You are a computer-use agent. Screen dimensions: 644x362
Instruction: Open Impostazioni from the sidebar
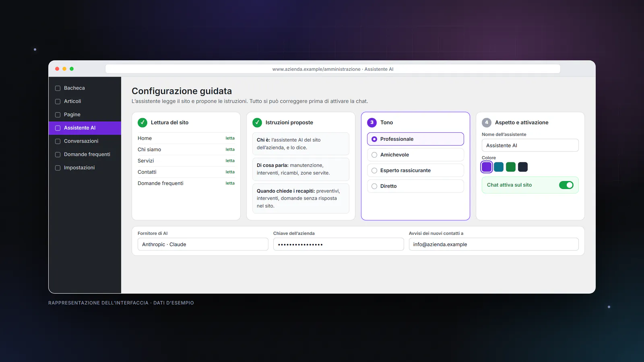[x=85, y=168]
